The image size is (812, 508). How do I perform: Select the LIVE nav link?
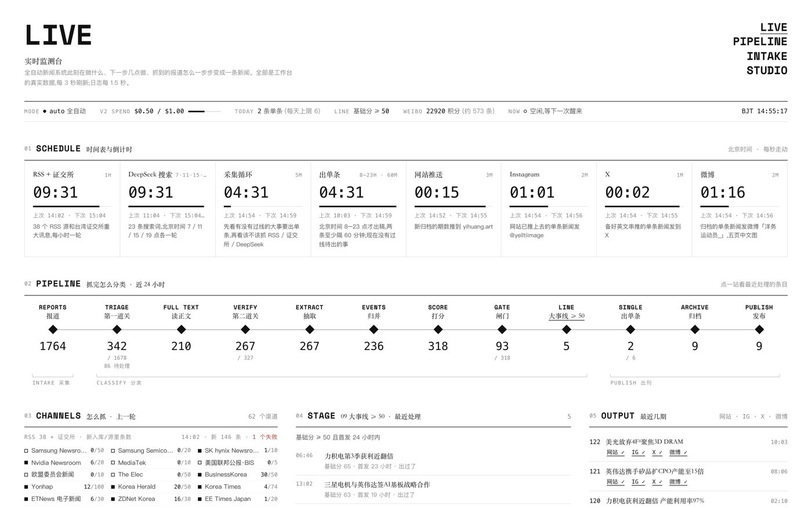click(774, 27)
